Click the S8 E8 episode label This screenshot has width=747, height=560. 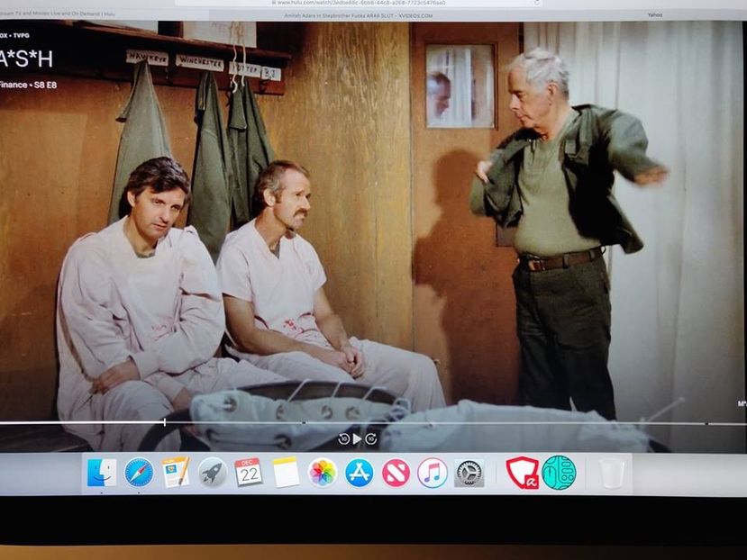pos(44,86)
